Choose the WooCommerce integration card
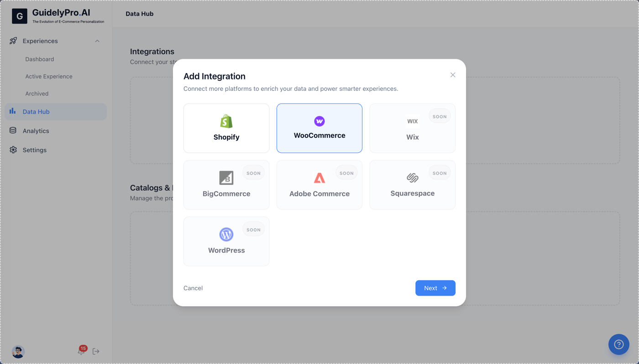This screenshot has height=364, width=639. coord(319,128)
